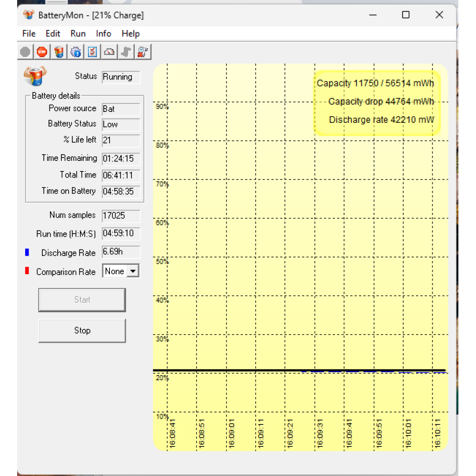
Task: Click the yellow capacity info box on graph
Action: (376, 102)
